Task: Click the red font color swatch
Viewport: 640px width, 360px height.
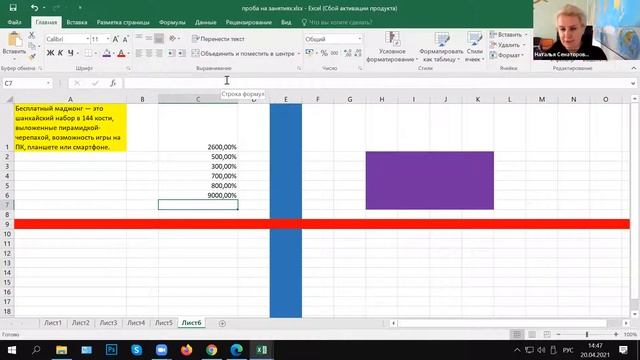Action: [121, 53]
